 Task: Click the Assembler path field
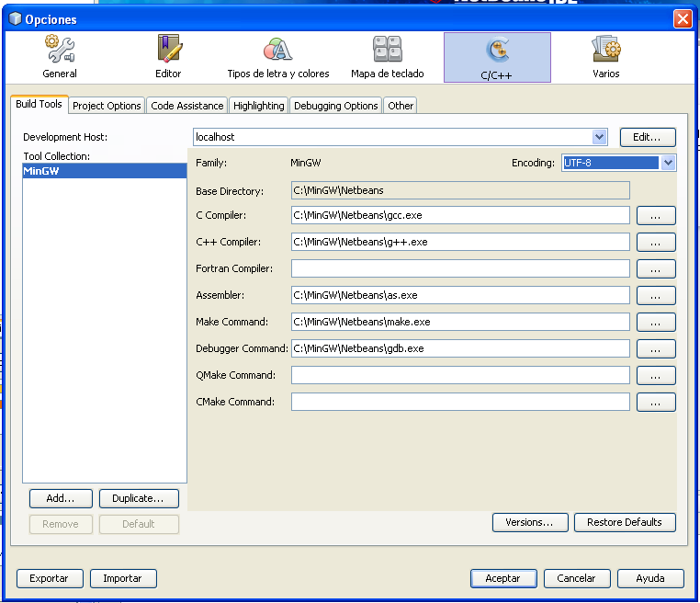460,295
